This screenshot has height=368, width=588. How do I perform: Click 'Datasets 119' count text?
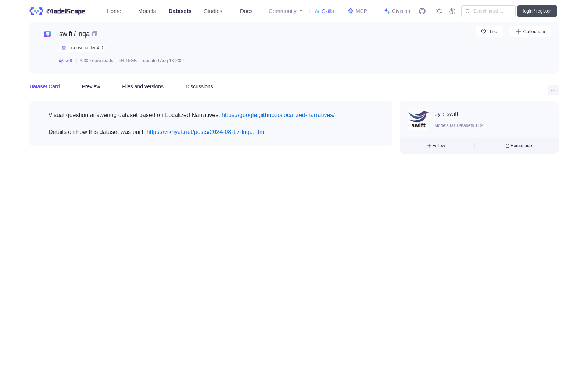[469, 125]
